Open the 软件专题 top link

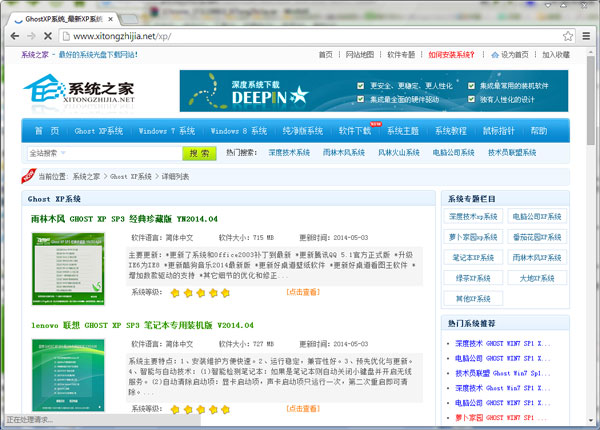click(x=401, y=55)
